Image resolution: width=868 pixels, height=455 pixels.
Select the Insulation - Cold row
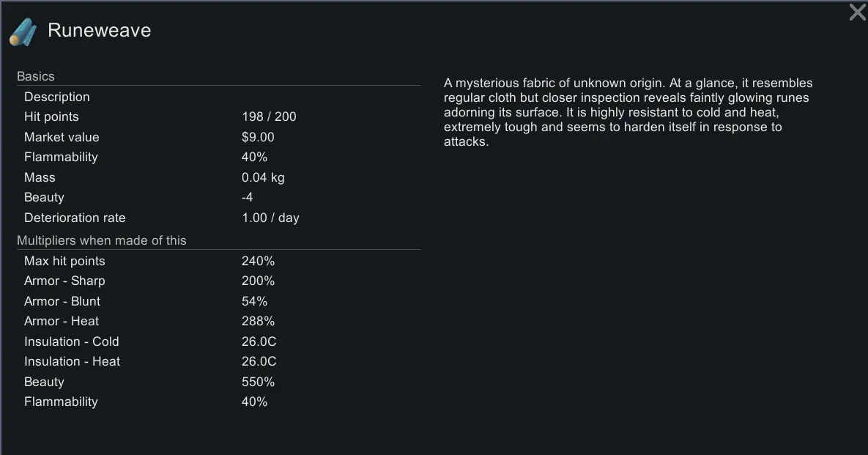pos(71,341)
